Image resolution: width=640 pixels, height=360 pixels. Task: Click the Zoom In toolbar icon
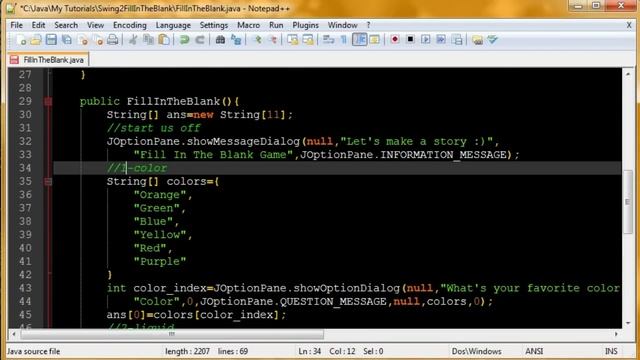point(258,40)
